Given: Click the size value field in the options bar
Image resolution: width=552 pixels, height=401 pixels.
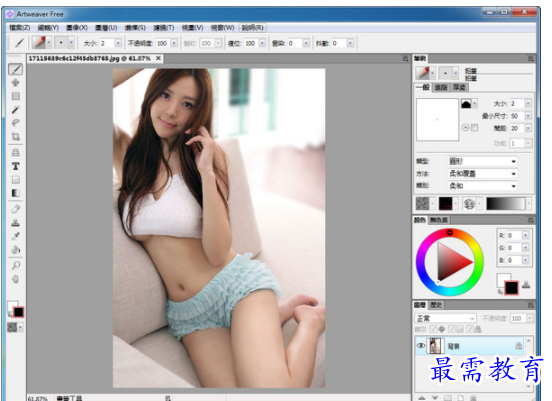Looking at the screenshot, I should [107, 43].
